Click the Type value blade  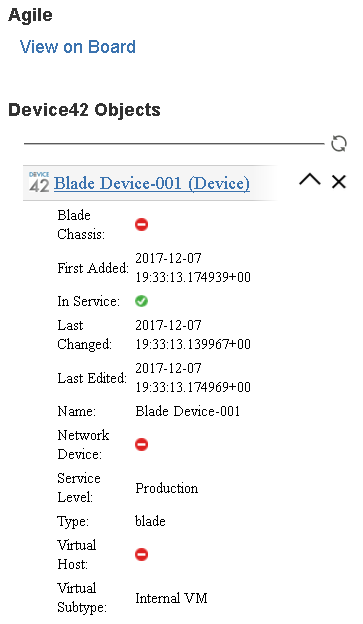(x=150, y=521)
